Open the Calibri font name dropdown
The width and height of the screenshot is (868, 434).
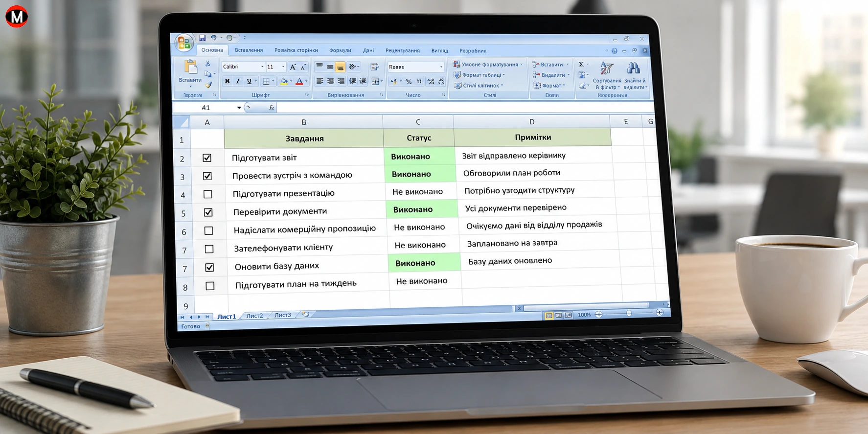pos(262,67)
